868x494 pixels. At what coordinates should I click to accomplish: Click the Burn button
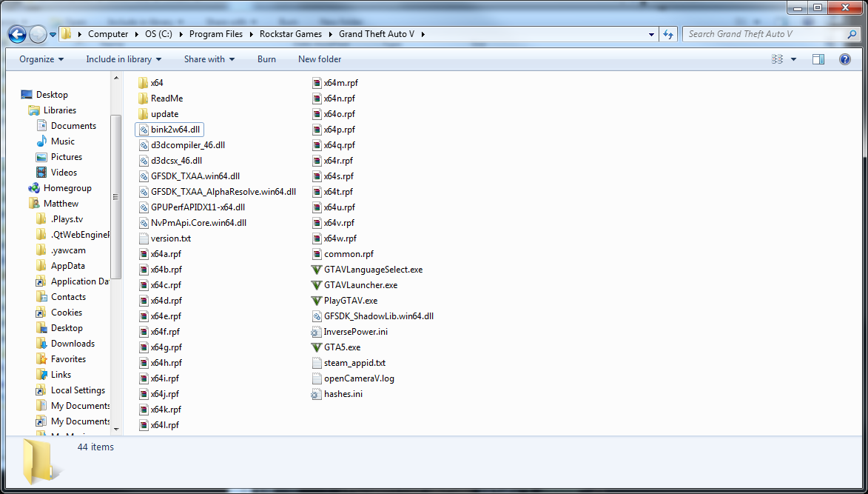pos(266,59)
